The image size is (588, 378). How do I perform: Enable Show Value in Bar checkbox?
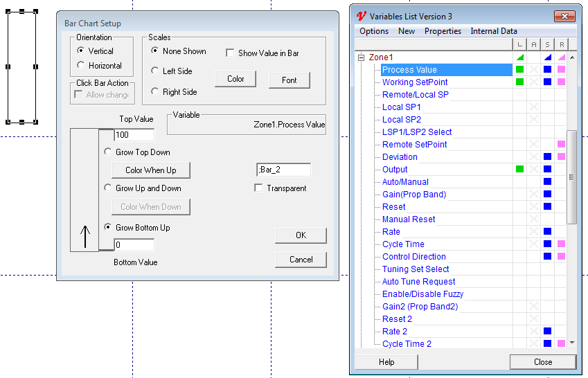pos(231,53)
